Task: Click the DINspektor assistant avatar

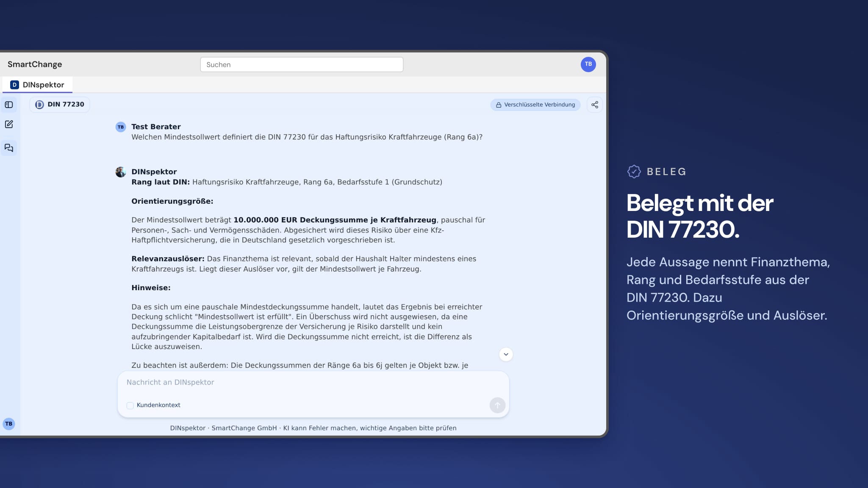Action: (121, 172)
